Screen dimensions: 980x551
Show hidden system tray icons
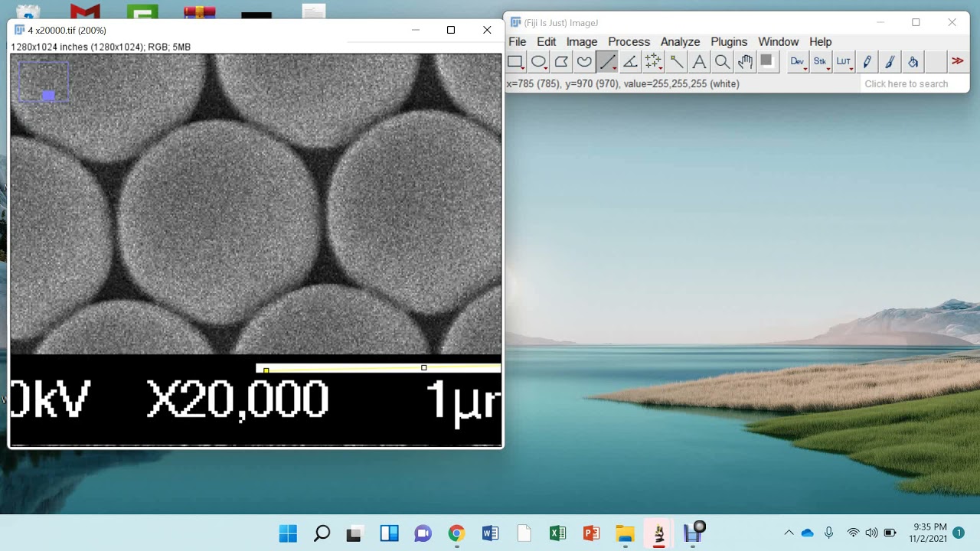[789, 533]
